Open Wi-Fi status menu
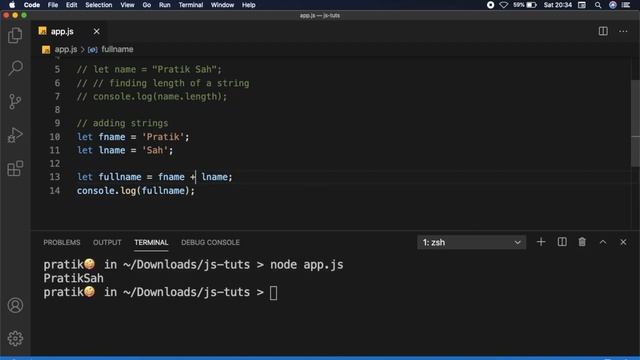640x360 pixels. coord(504,5)
